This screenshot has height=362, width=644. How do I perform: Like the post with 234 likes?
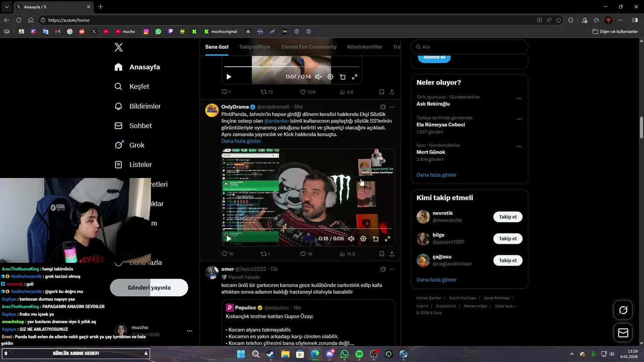(x=307, y=92)
